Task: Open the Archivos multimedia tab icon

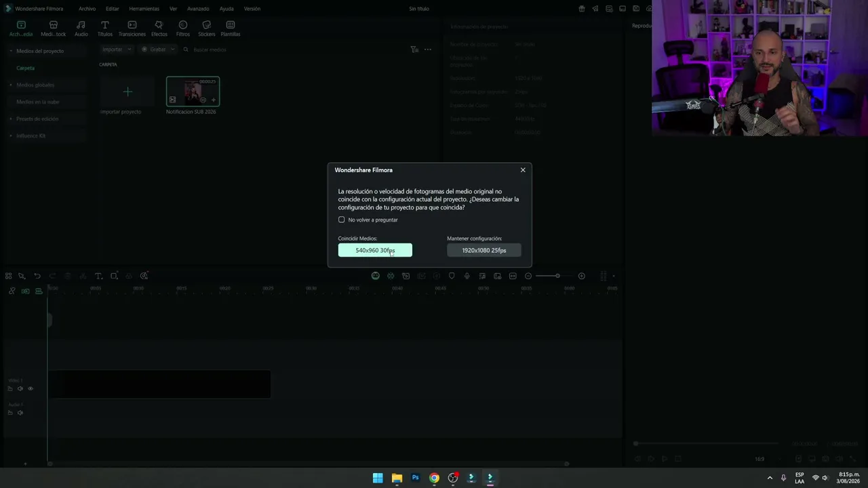Action: [x=21, y=28]
